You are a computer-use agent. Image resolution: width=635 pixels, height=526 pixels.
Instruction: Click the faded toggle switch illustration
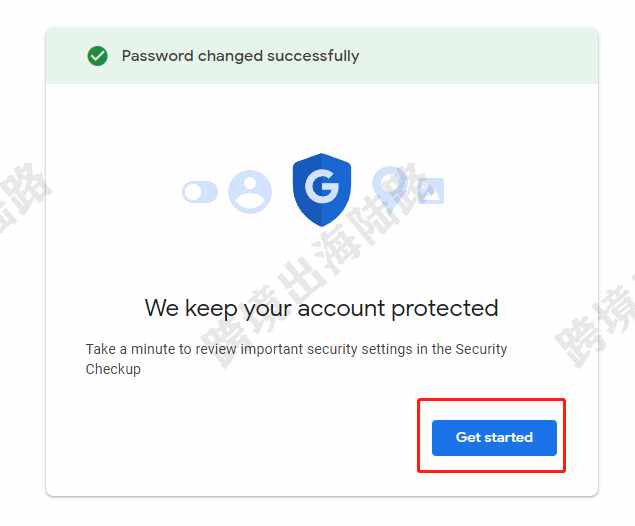(x=200, y=192)
